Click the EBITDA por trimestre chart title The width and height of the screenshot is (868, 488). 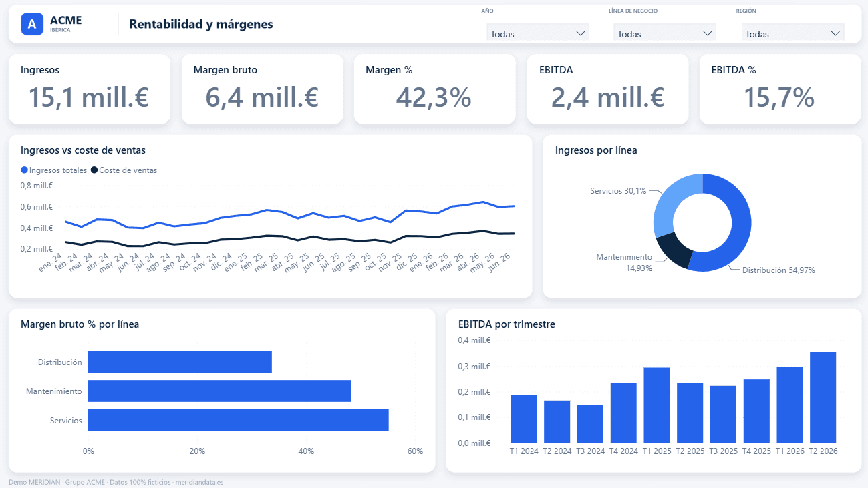507,324
